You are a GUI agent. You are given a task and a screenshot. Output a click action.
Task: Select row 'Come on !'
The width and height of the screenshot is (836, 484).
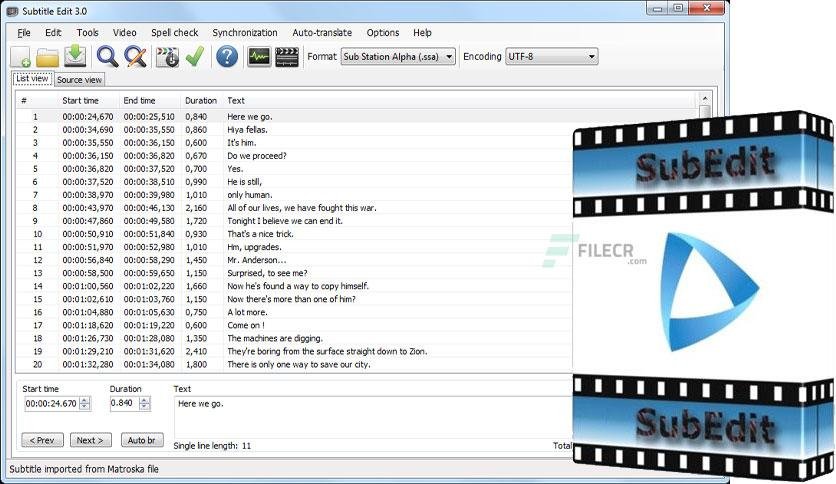[293, 325]
